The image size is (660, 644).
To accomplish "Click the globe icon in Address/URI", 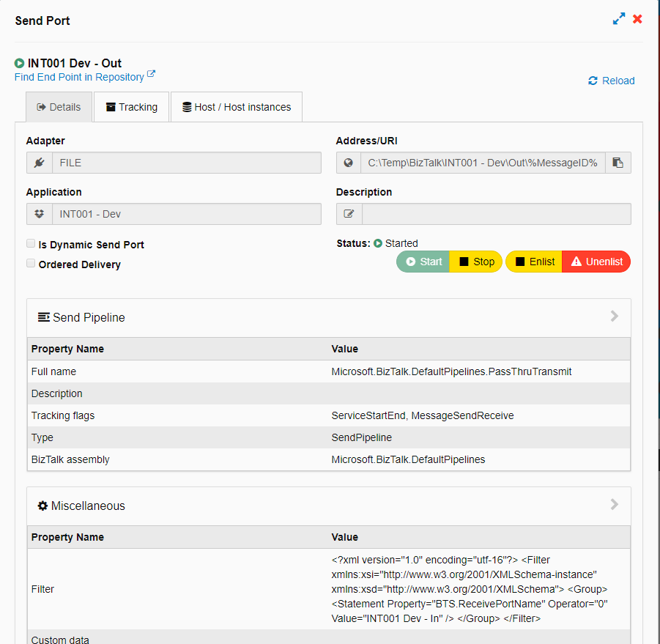I will point(349,163).
